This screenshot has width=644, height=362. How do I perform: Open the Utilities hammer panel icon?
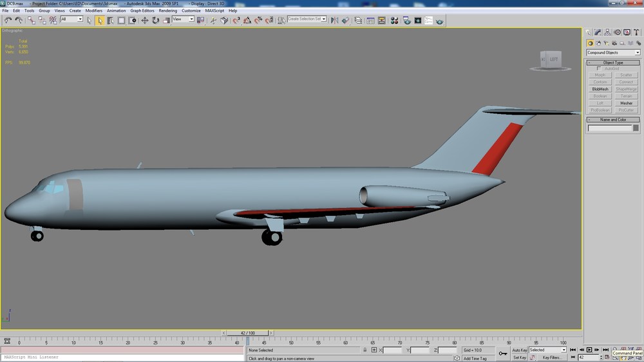[x=636, y=32]
